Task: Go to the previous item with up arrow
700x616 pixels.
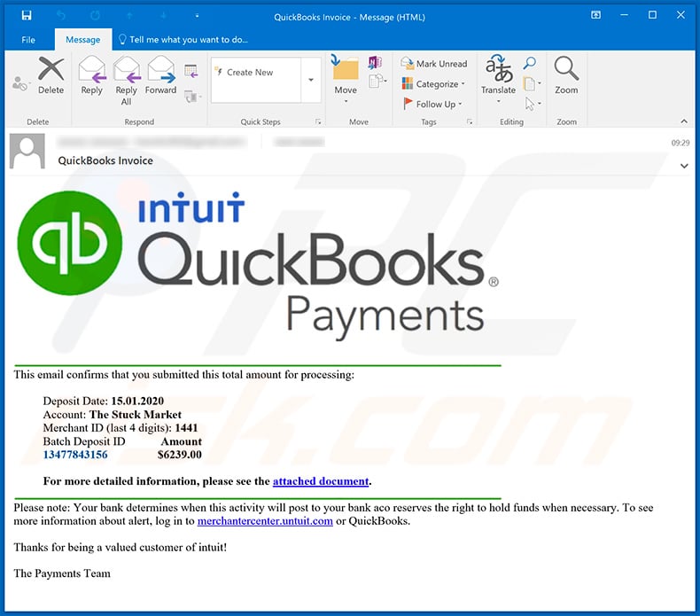Action: coord(129,16)
